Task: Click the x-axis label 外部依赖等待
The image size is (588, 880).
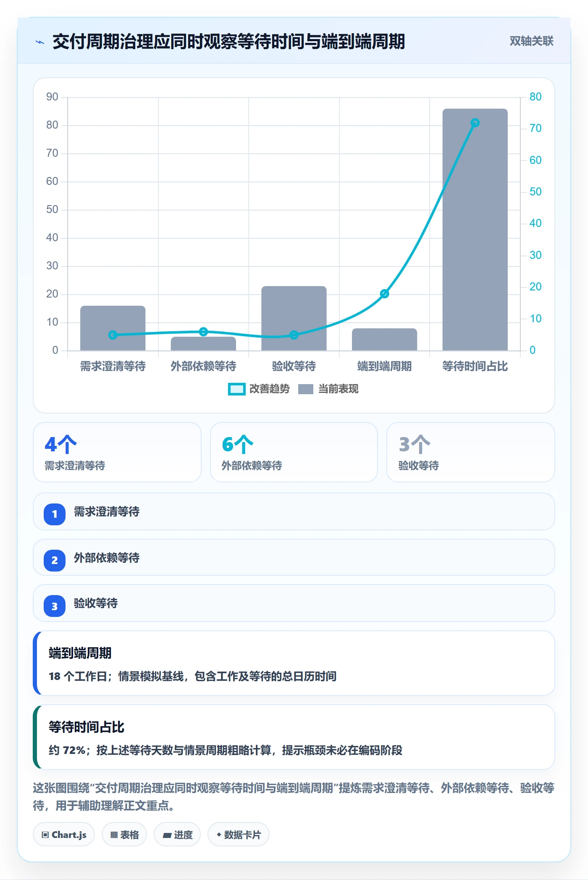Action: pos(203,366)
